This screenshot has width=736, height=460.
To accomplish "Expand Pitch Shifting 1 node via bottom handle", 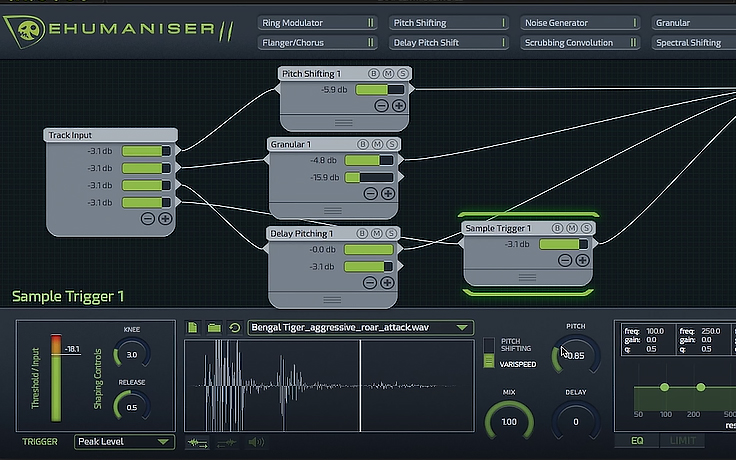I will click(344, 123).
